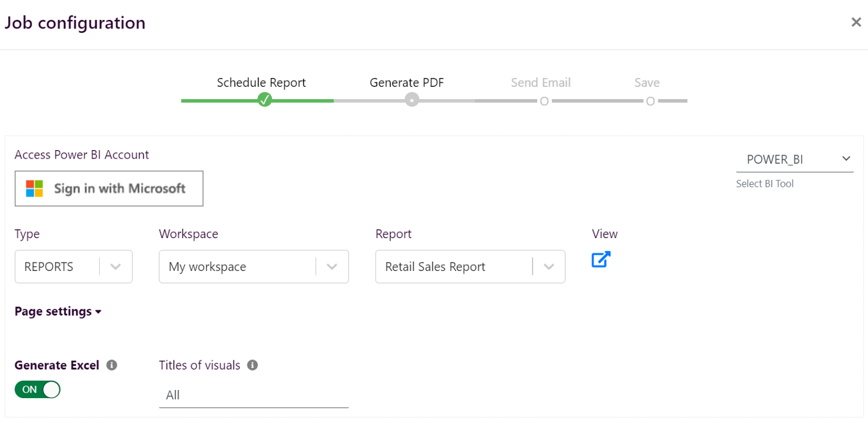
Task: Go to the Schedule Report step
Action: click(261, 82)
